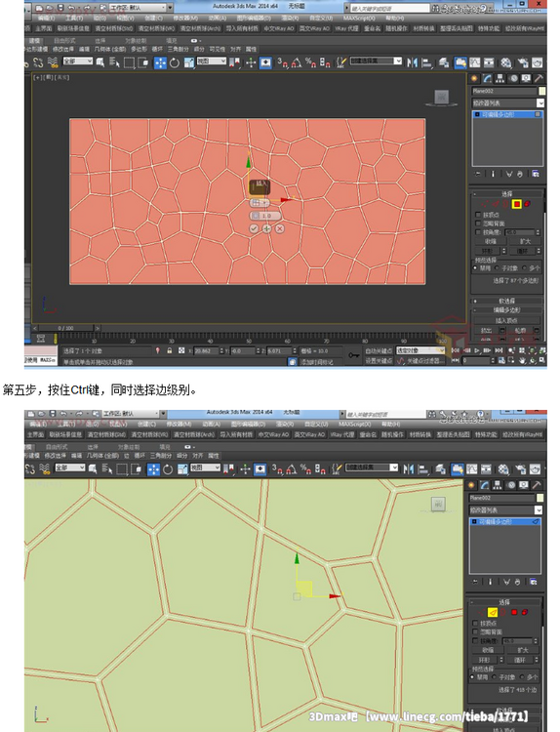This screenshot has height=732, width=560.
Task: Click 插入顶点 button in pink-viewport screenshot
Action: [506, 321]
